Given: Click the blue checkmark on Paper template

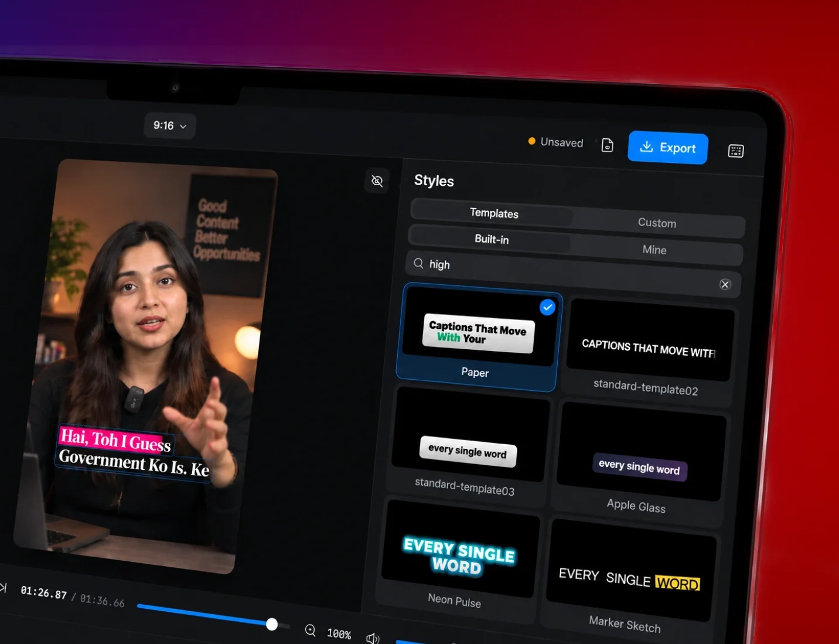Looking at the screenshot, I should click(x=547, y=307).
